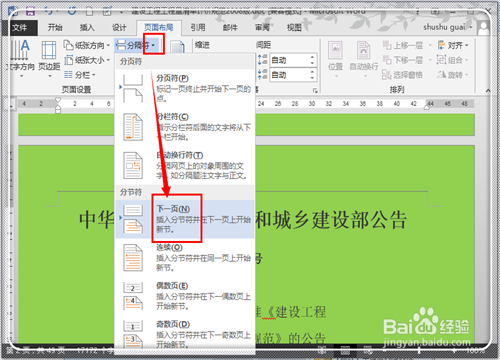500x360 pixels.
Task: Click the help question mark in the title bar
Action: point(418,12)
